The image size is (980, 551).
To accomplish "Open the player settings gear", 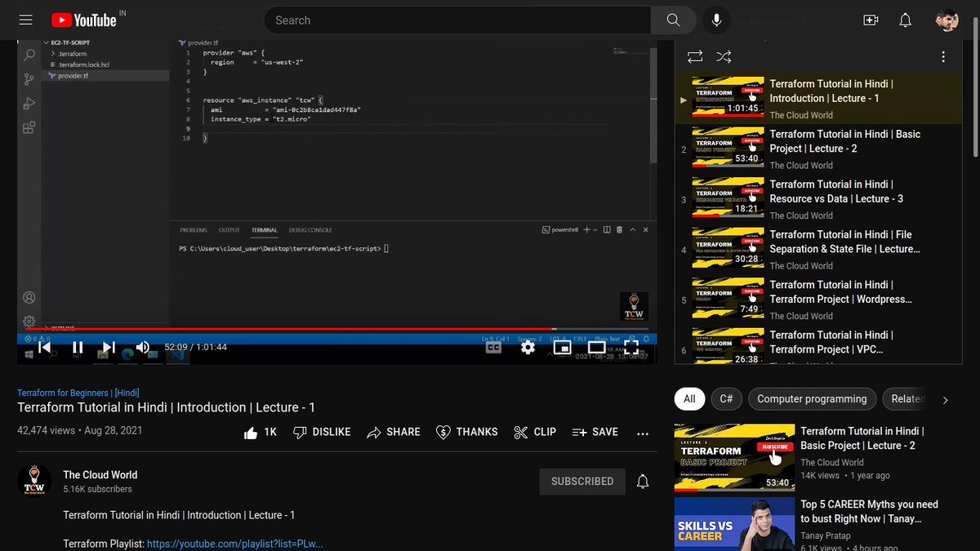I will tap(528, 347).
